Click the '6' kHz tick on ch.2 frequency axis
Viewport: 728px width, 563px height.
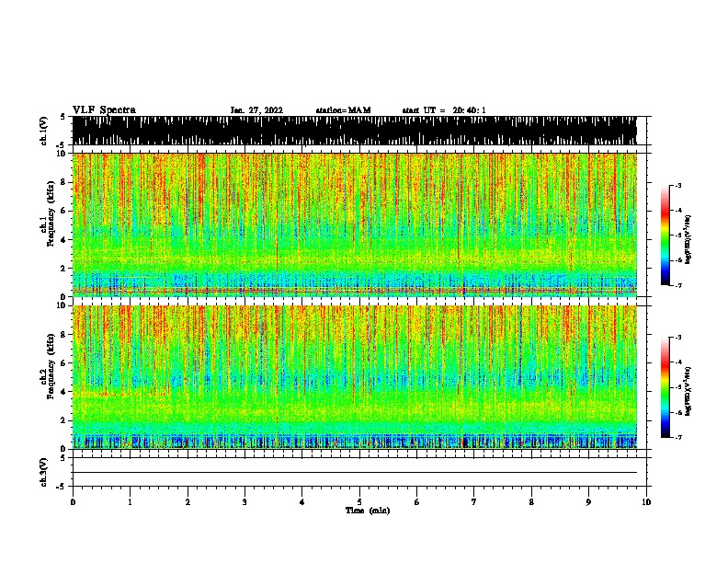[x=63, y=363]
